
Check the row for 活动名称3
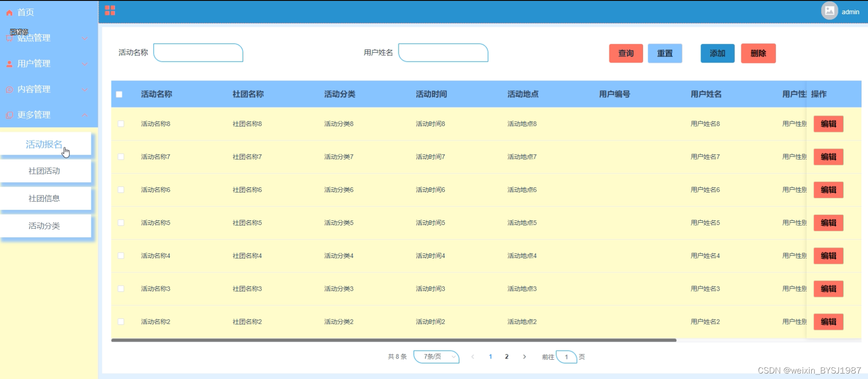[121, 288]
